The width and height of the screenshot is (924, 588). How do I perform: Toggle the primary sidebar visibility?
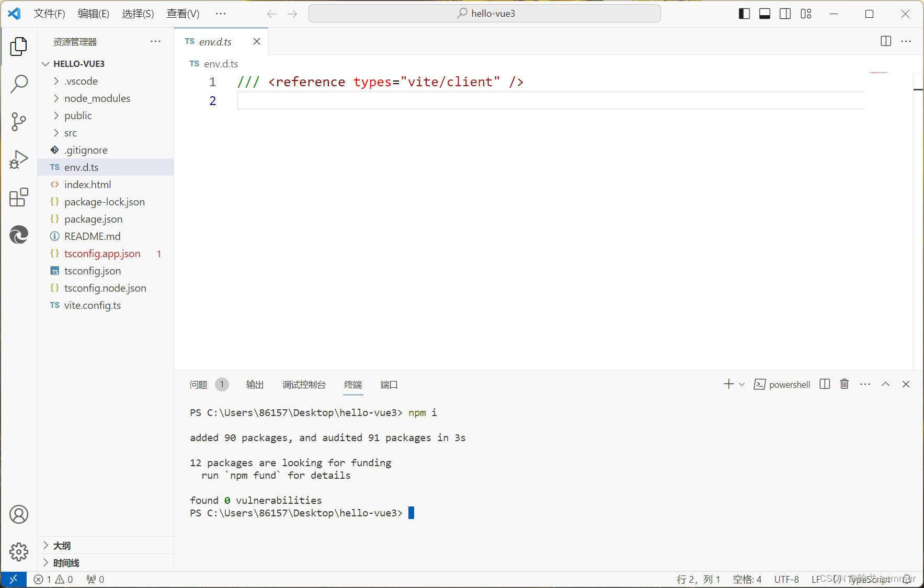pyautogui.click(x=744, y=14)
